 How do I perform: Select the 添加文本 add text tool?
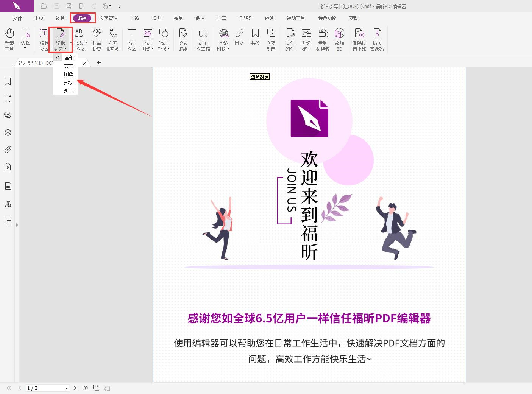coord(131,39)
